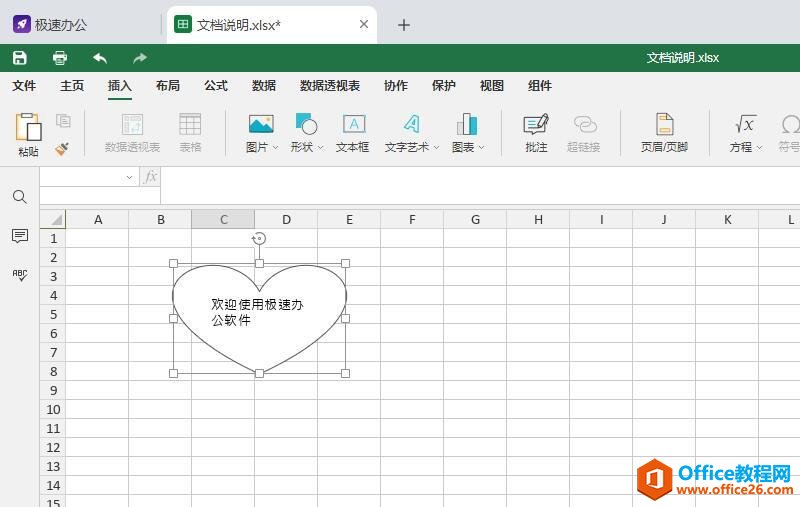Click the top-left resize handle of the heart
800x507 pixels.
[173, 263]
